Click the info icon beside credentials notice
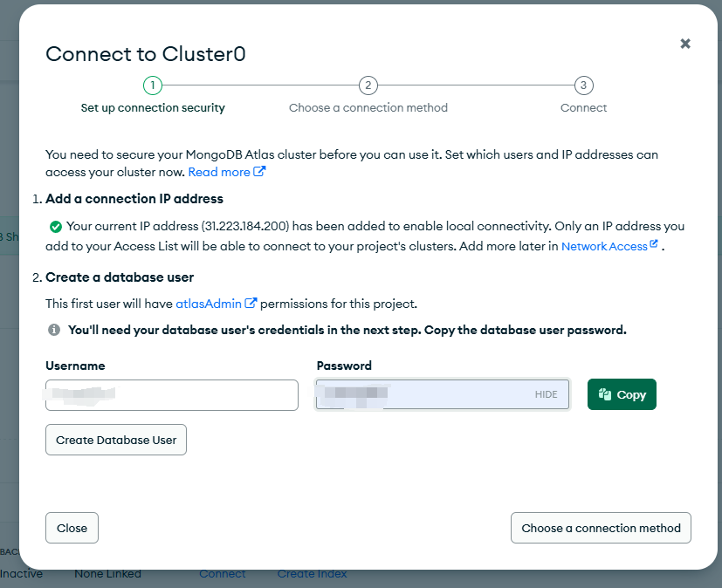This screenshot has width=722, height=588. click(54, 330)
